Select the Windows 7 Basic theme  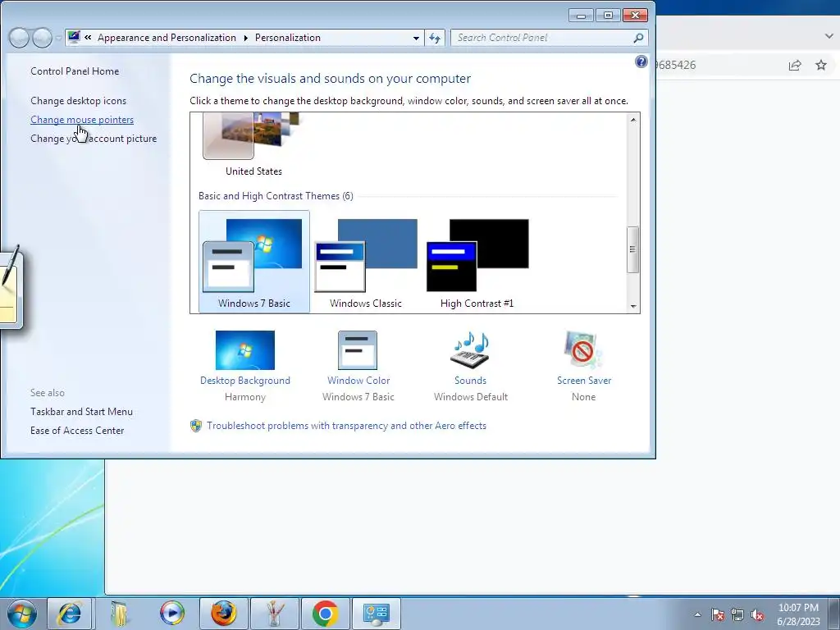[x=254, y=262]
